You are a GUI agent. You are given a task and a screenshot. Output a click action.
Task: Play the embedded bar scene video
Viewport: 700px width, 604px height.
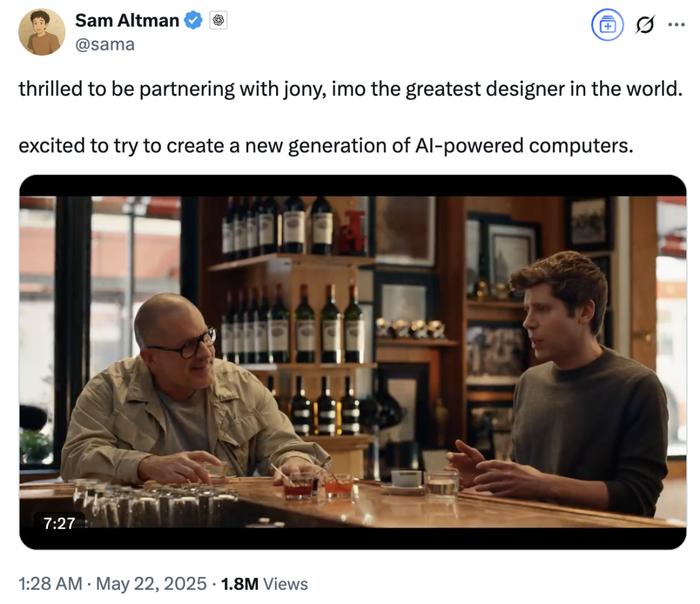tap(353, 362)
